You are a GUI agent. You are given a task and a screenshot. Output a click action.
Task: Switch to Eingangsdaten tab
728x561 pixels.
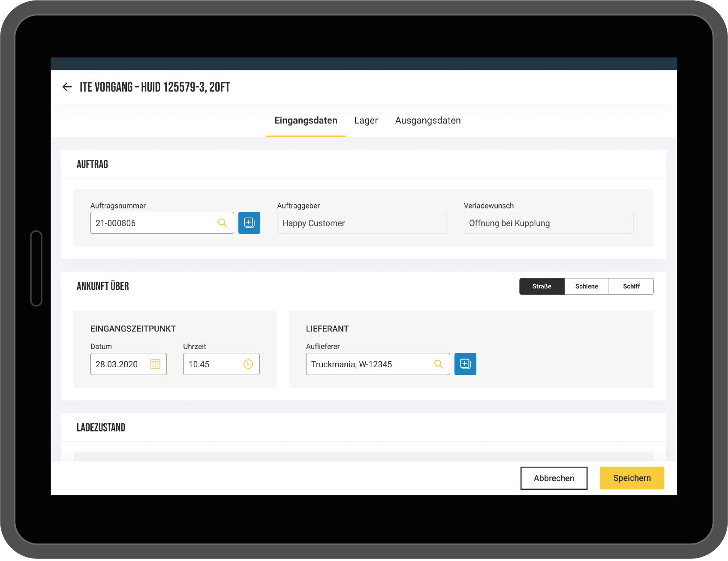(x=306, y=121)
